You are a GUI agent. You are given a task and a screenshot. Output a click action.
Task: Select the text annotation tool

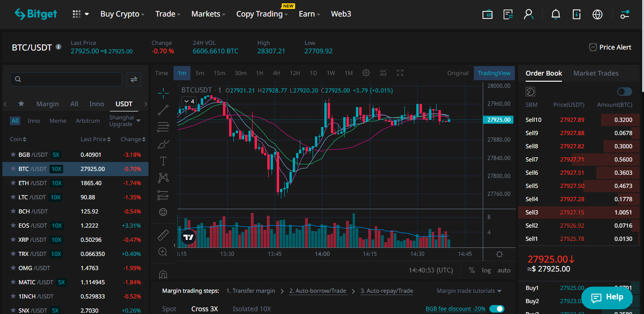(163, 161)
